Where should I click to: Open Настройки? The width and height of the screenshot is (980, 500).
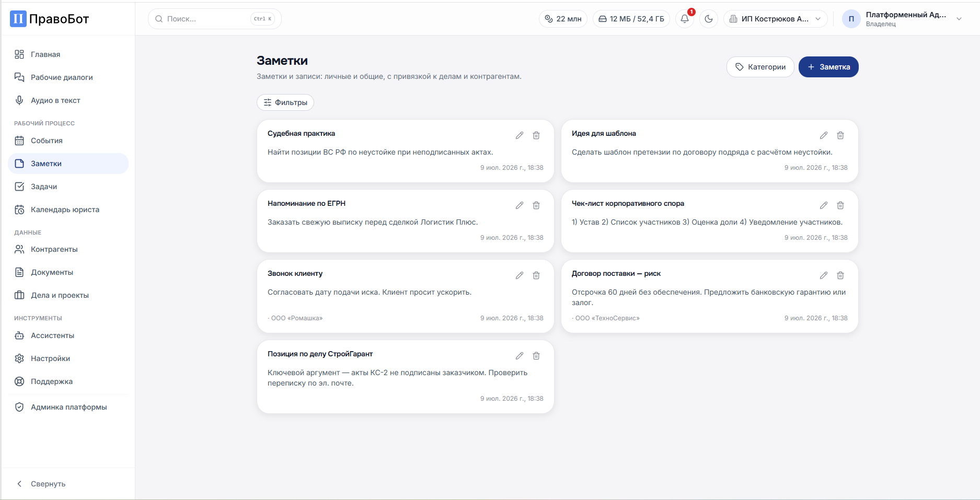(x=68, y=358)
